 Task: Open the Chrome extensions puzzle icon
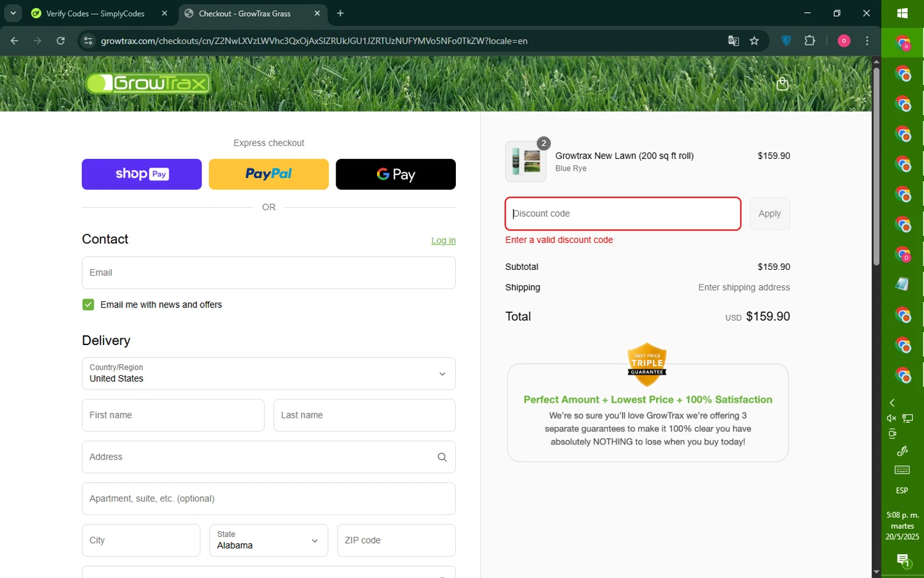809,41
